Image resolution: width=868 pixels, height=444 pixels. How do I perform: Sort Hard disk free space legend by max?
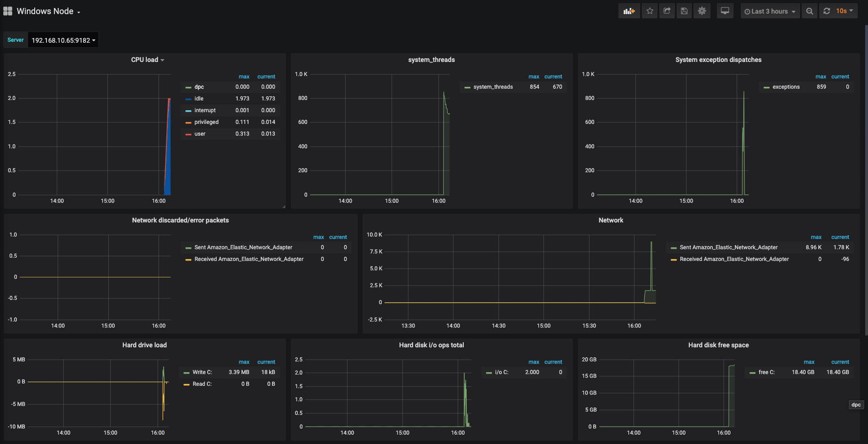click(x=809, y=362)
